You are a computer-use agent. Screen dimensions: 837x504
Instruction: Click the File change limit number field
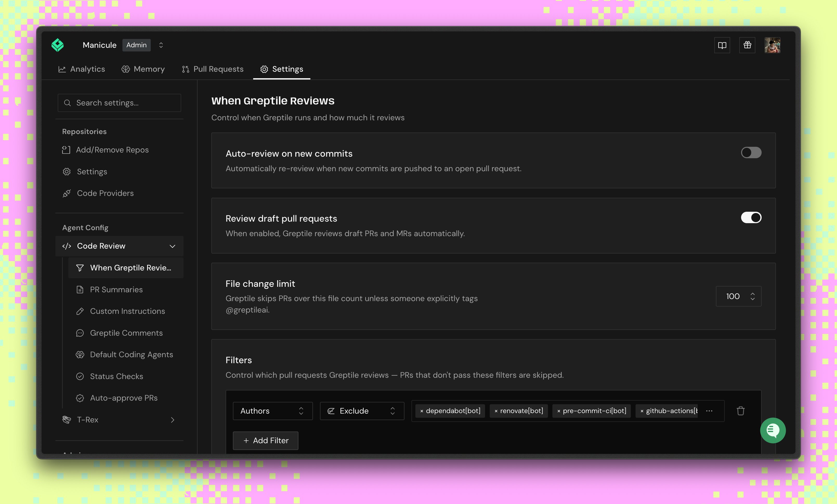[x=738, y=296]
